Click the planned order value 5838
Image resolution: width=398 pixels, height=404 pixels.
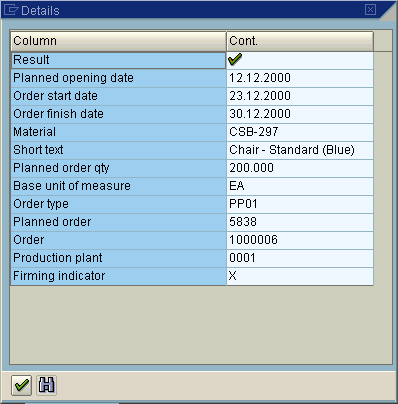click(300, 222)
